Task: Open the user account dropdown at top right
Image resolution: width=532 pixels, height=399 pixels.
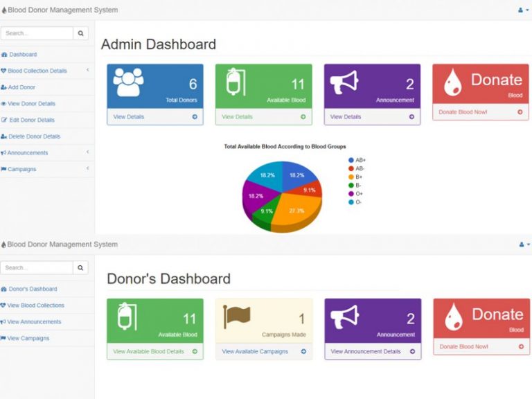Action: point(524,10)
